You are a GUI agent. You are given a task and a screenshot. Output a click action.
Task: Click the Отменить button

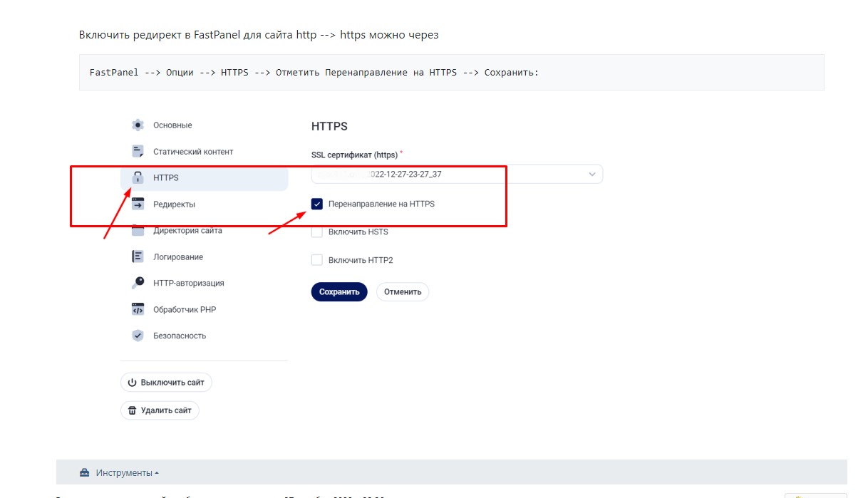pyautogui.click(x=403, y=292)
